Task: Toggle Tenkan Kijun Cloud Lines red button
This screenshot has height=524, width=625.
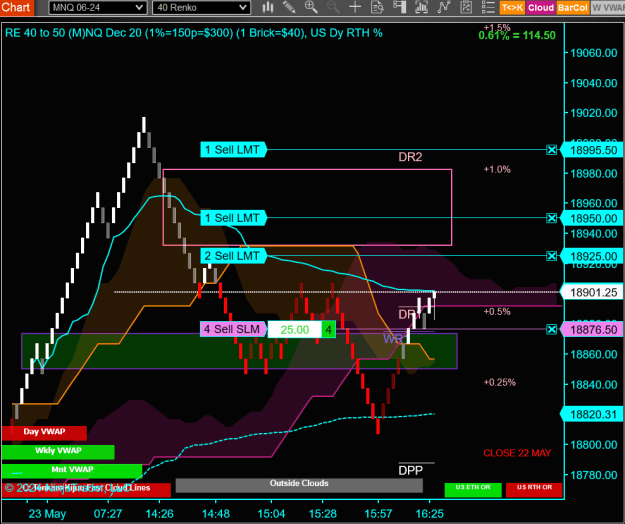Action: point(86,490)
